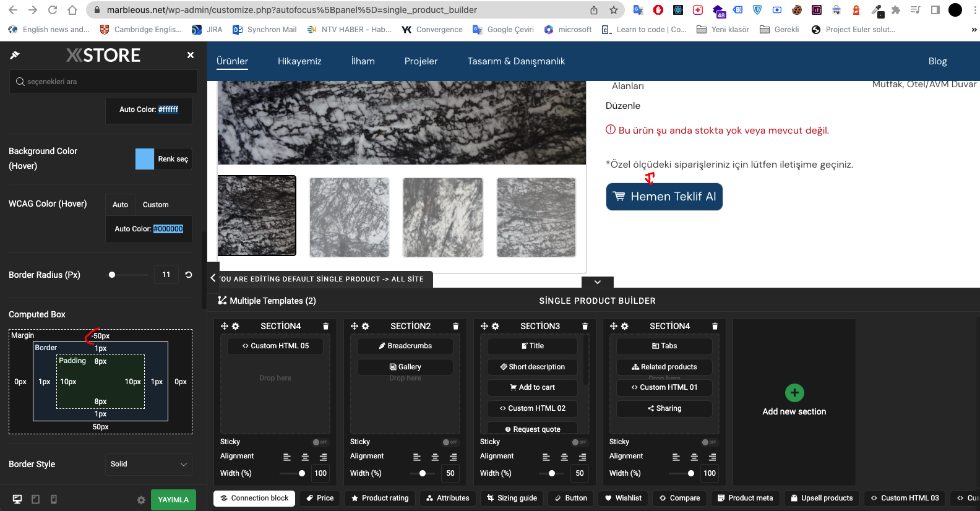Open customizer settings gear icon
The width and height of the screenshot is (980, 511).
(141, 500)
